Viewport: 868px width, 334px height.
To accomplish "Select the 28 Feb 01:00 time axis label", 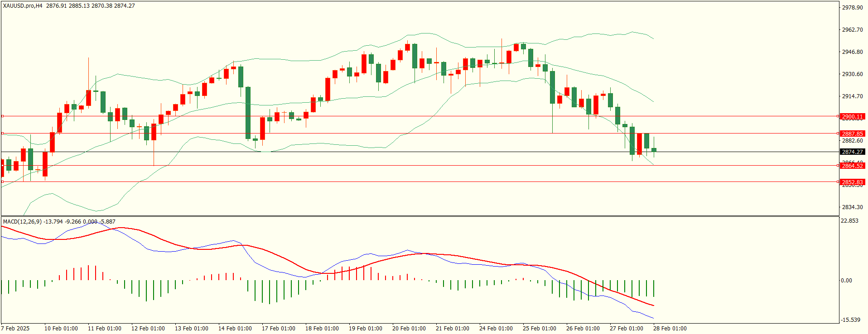I will tap(670, 329).
